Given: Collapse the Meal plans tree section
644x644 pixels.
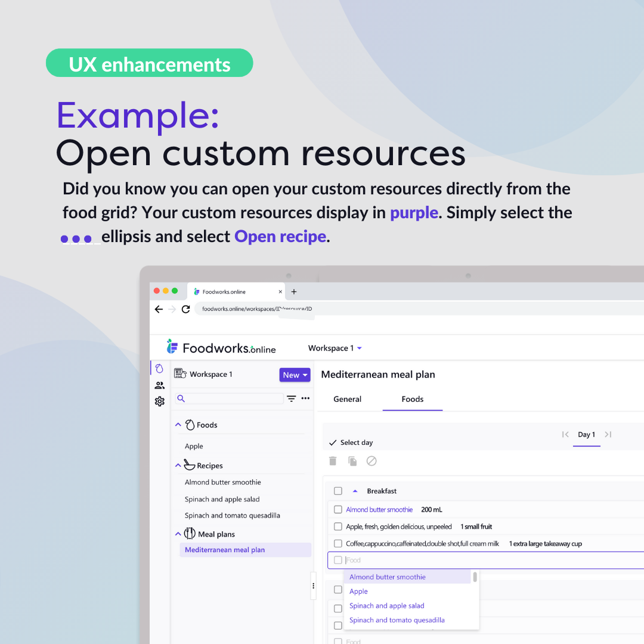Looking at the screenshot, I should tap(178, 534).
